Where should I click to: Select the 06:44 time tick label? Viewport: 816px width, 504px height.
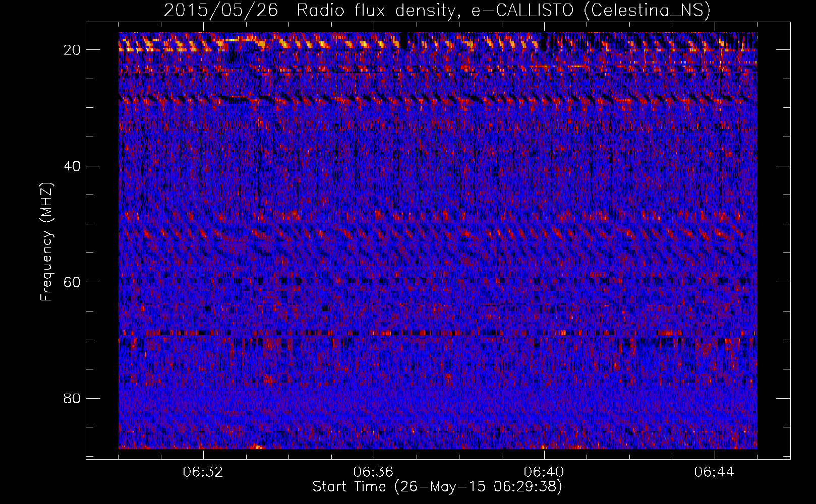[x=714, y=472]
